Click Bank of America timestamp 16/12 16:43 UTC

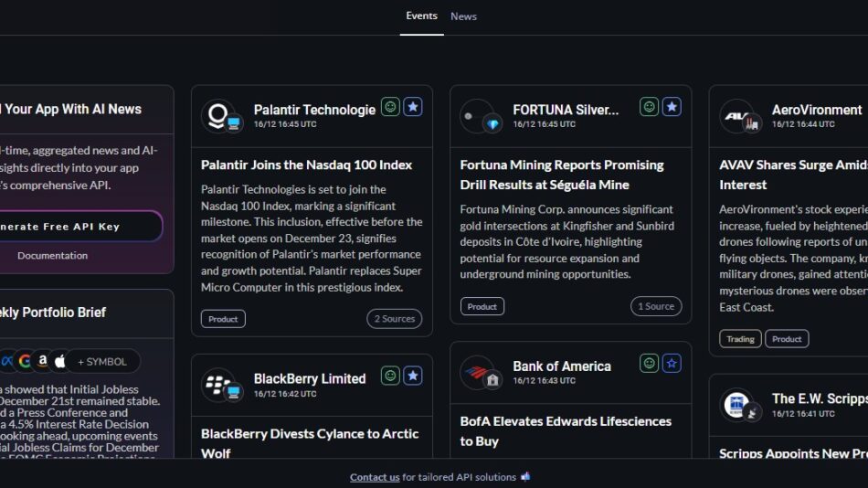pos(545,380)
